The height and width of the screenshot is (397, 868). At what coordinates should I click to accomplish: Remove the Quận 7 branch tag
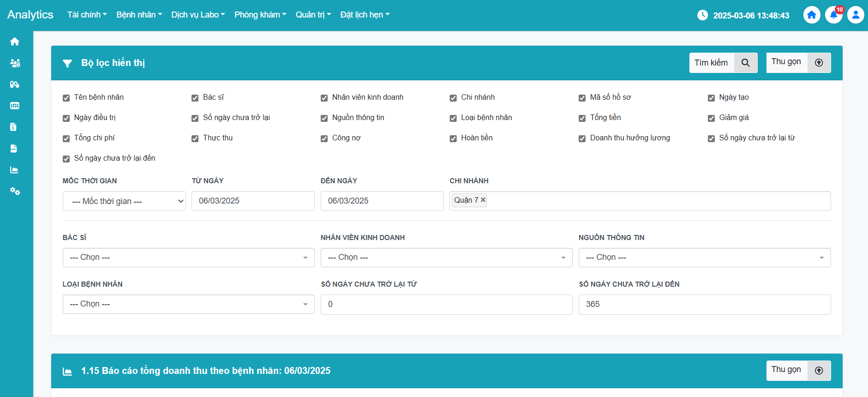(483, 200)
